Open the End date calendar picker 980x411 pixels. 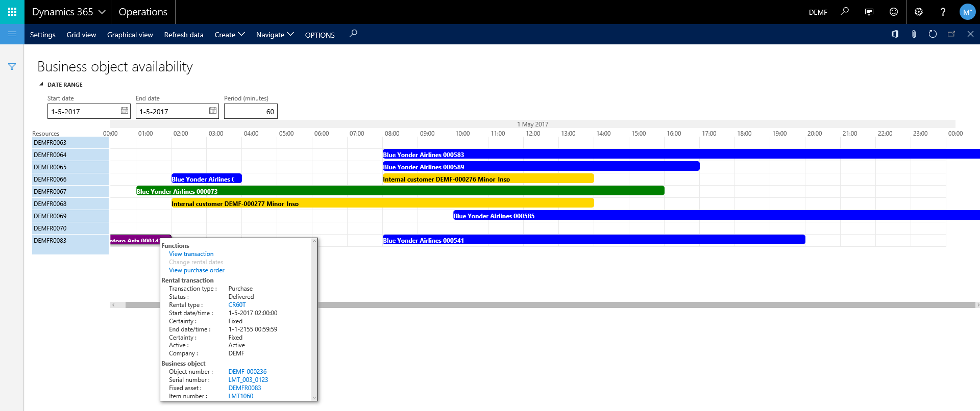(213, 111)
